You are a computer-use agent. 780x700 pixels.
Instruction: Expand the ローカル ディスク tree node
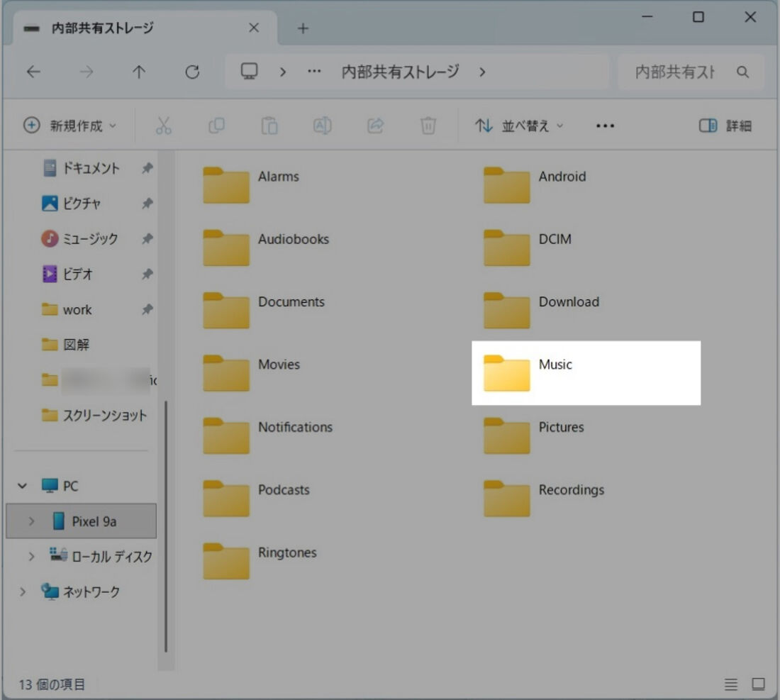pyautogui.click(x=31, y=556)
